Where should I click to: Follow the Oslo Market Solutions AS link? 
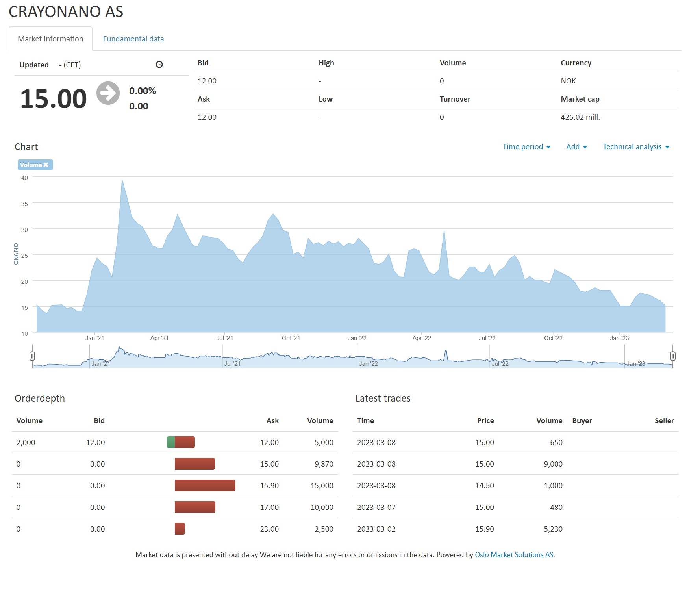point(514,554)
